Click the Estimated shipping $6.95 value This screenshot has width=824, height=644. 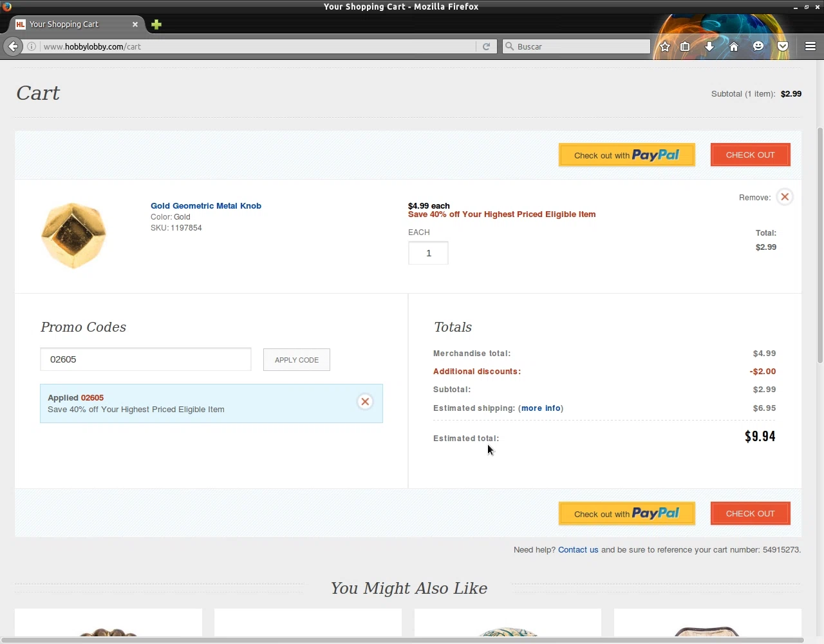764,408
